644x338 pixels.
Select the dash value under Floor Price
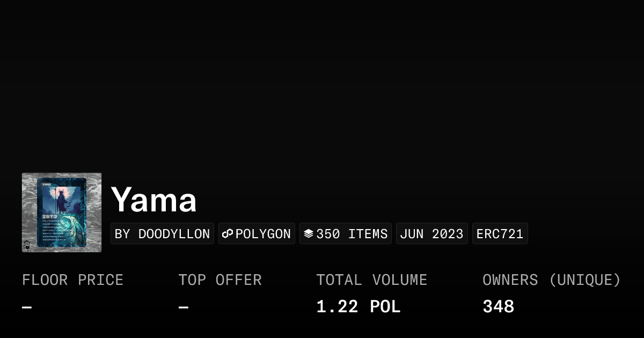(27, 307)
